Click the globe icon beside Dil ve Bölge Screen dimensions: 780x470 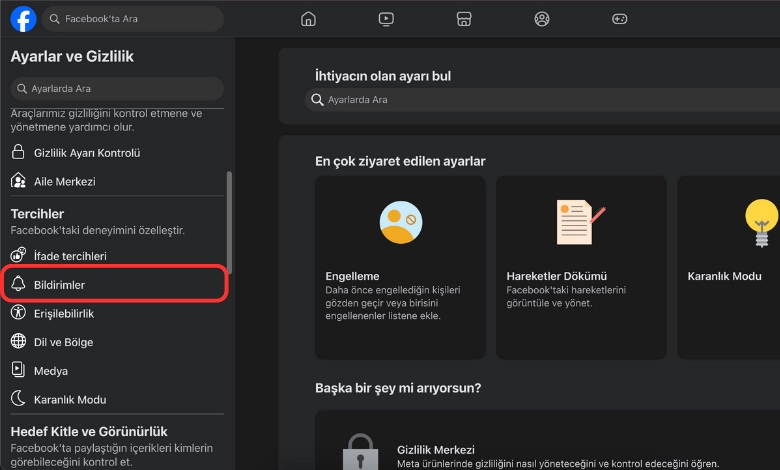(x=18, y=341)
